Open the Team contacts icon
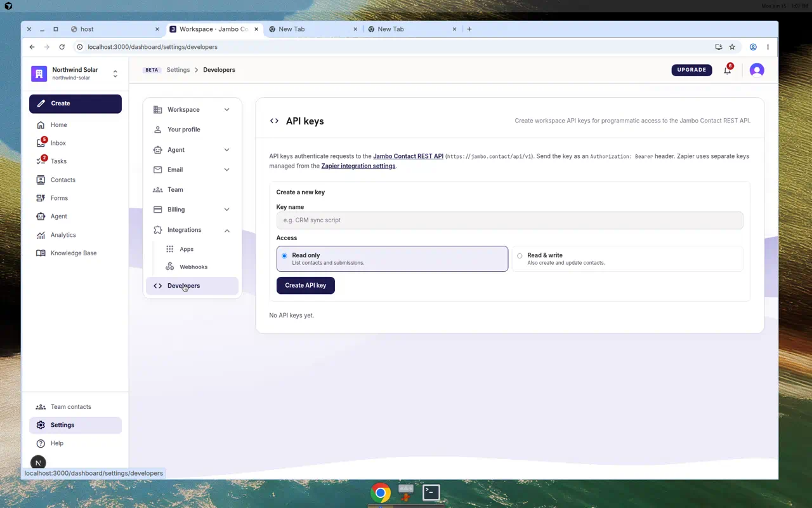This screenshot has width=812, height=508. click(41, 407)
